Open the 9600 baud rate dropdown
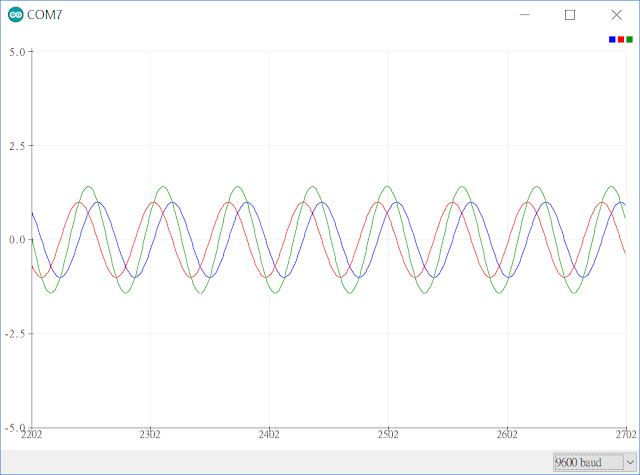The width and height of the screenshot is (640, 475). click(595, 462)
